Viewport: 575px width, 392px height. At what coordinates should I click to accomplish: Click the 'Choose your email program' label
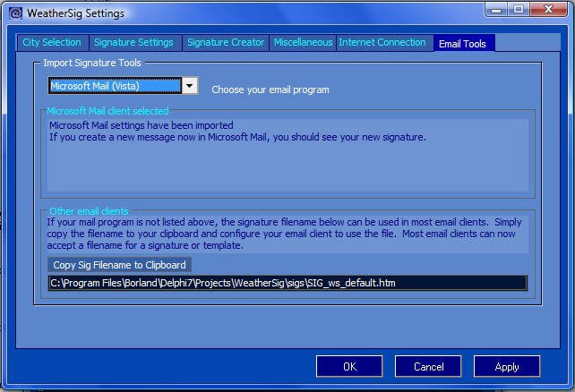click(x=270, y=90)
